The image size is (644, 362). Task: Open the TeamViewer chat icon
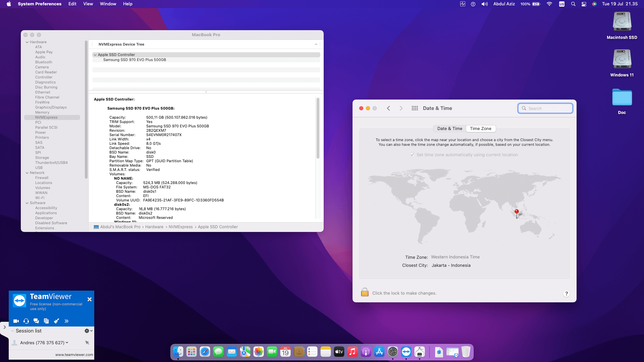coord(36,321)
